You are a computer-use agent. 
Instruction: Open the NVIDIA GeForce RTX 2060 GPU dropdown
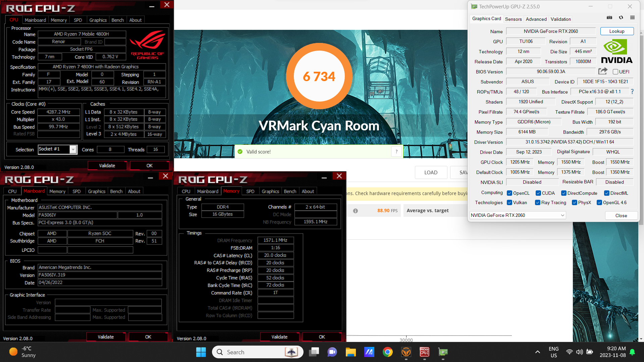pyautogui.click(x=518, y=215)
